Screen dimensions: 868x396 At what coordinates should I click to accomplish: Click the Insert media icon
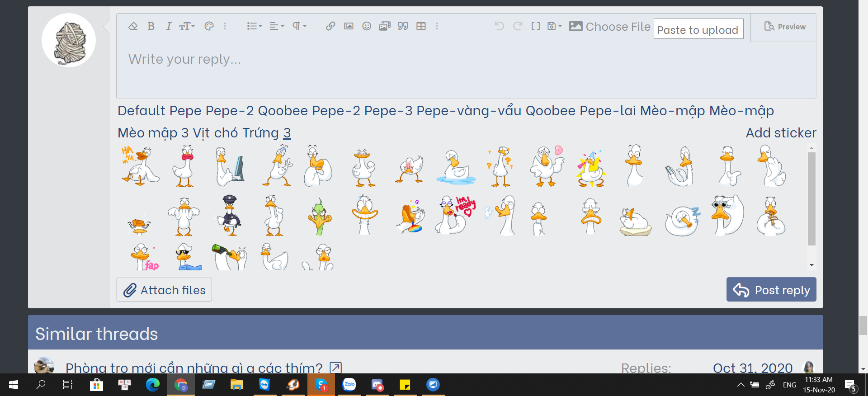point(385,26)
